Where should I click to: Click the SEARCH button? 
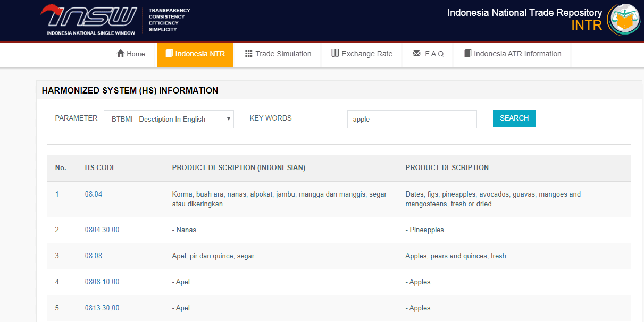point(513,118)
